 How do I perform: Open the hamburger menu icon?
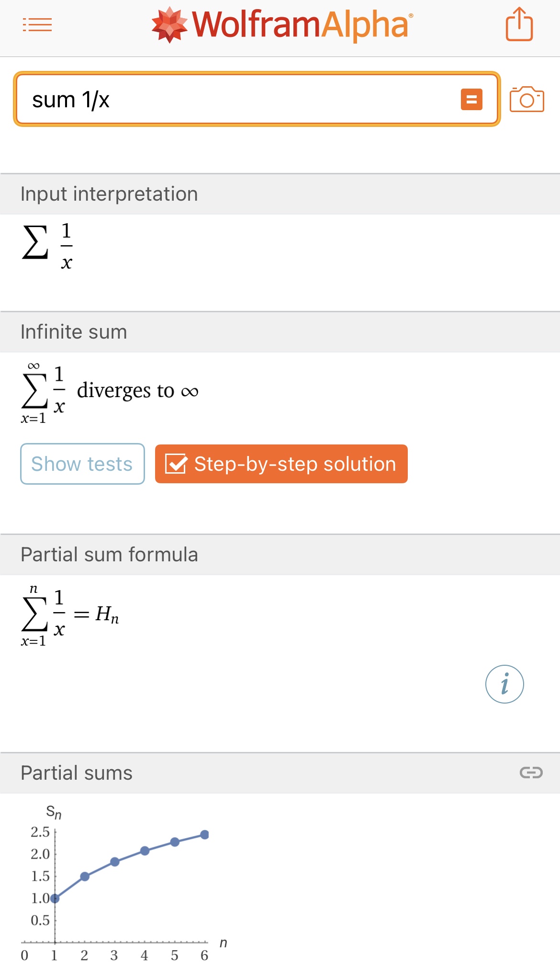[37, 24]
